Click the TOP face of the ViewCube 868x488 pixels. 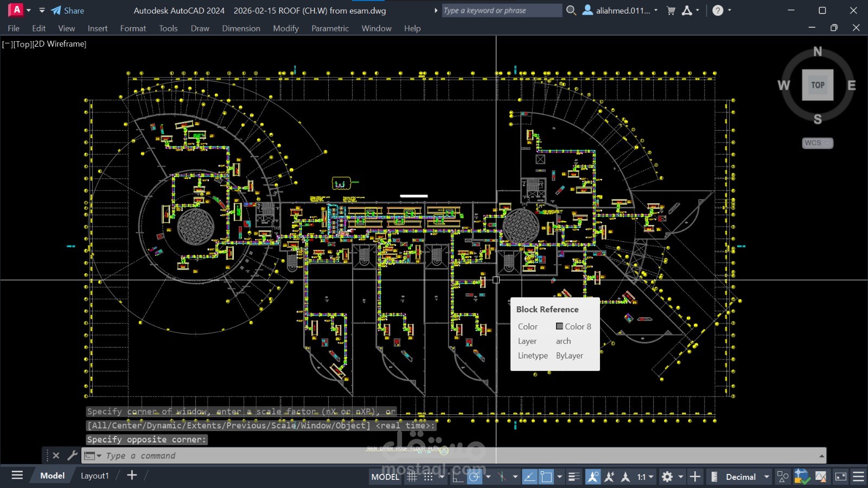(x=818, y=85)
